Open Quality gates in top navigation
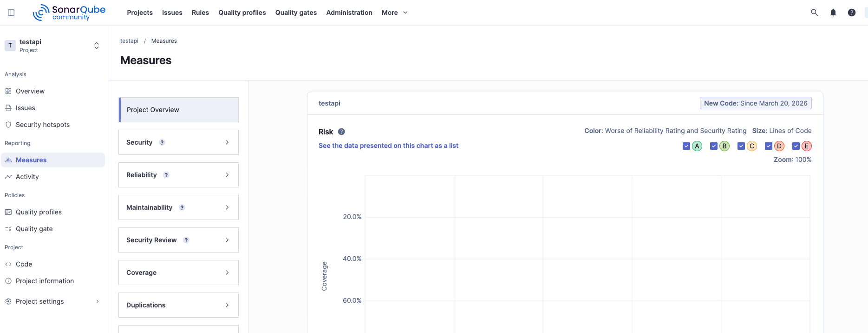 click(x=296, y=13)
